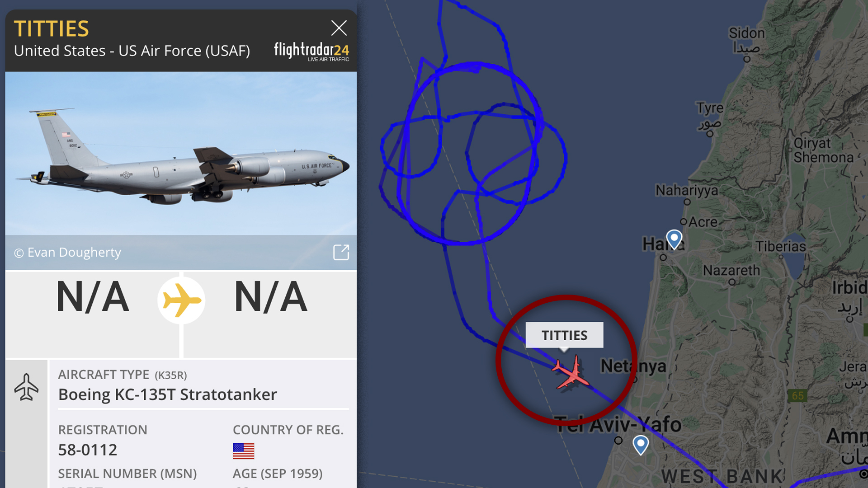Select the registration number 58-0112

(88, 450)
